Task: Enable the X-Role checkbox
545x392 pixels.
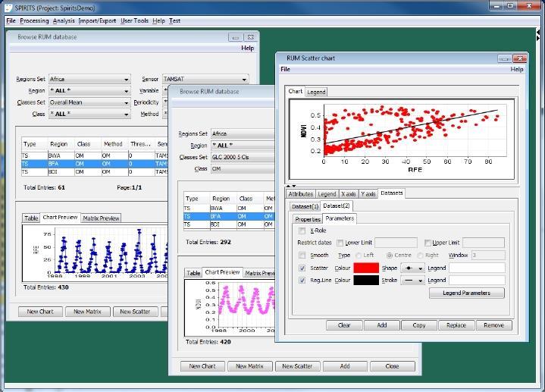Action: pyautogui.click(x=302, y=230)
